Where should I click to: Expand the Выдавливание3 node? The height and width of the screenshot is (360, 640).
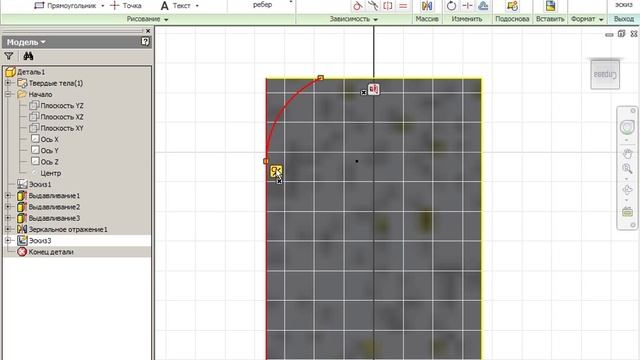[x=8, y=218]
